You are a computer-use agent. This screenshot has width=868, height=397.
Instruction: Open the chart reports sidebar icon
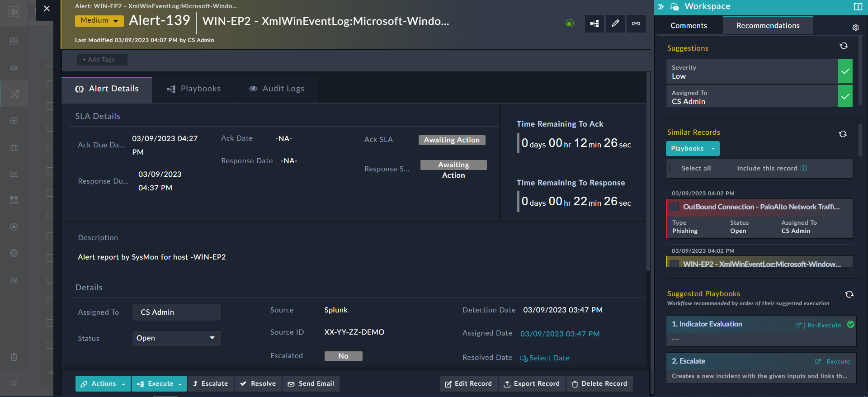pyautogui.click(x=14, y=174)
